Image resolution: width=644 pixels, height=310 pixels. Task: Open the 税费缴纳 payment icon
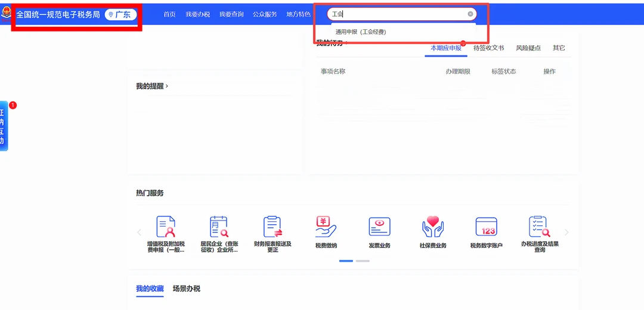(x=326, y=227)
